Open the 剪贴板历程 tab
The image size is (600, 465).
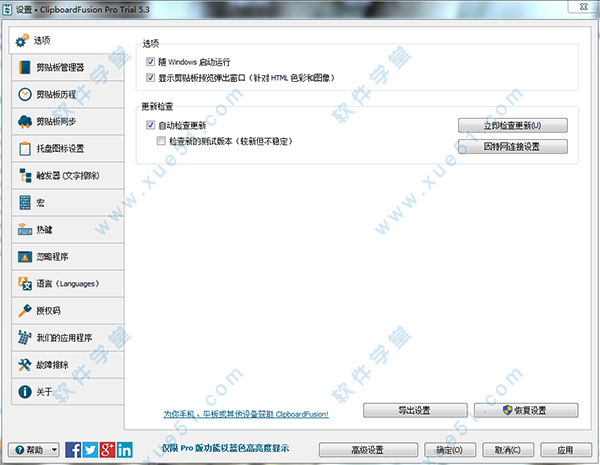68,94
